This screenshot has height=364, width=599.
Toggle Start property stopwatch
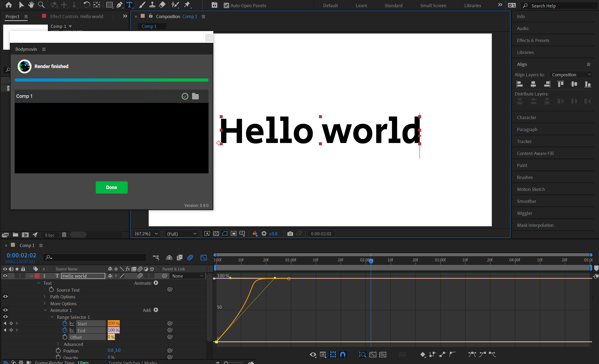(x=65, y=324)
